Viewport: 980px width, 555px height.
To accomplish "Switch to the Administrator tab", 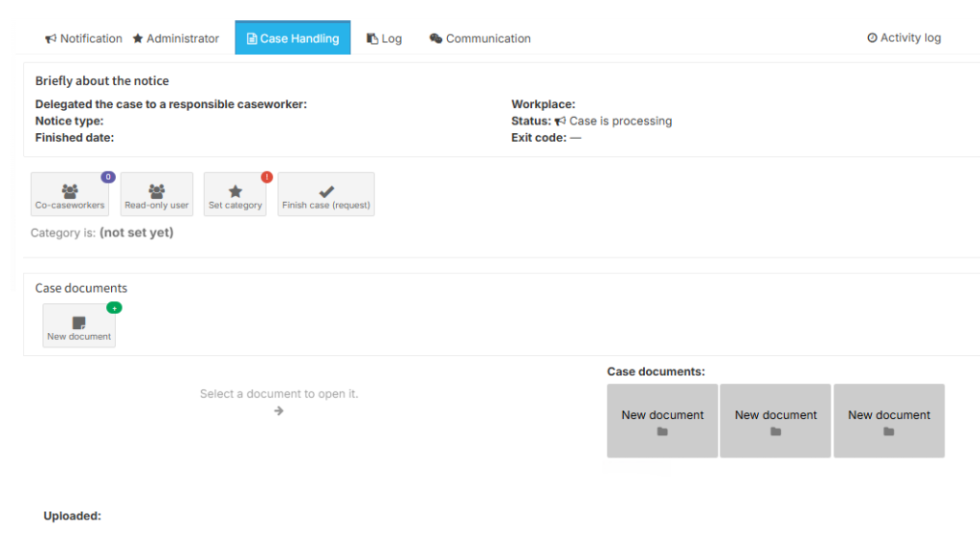I will click(x=176, y=38).
